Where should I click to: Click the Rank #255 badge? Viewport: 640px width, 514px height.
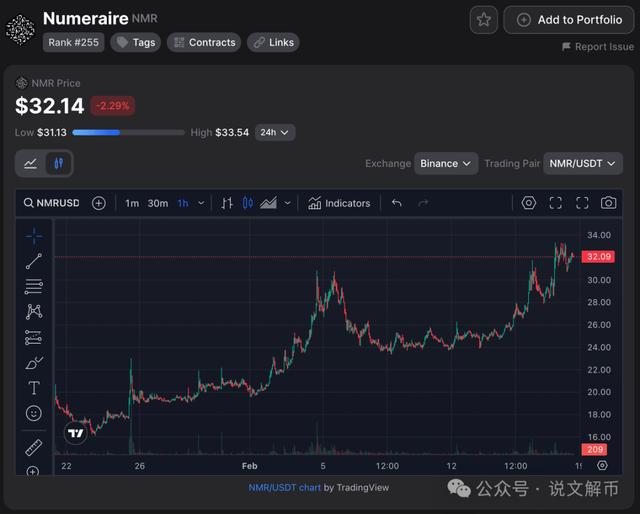click(73, 42)
